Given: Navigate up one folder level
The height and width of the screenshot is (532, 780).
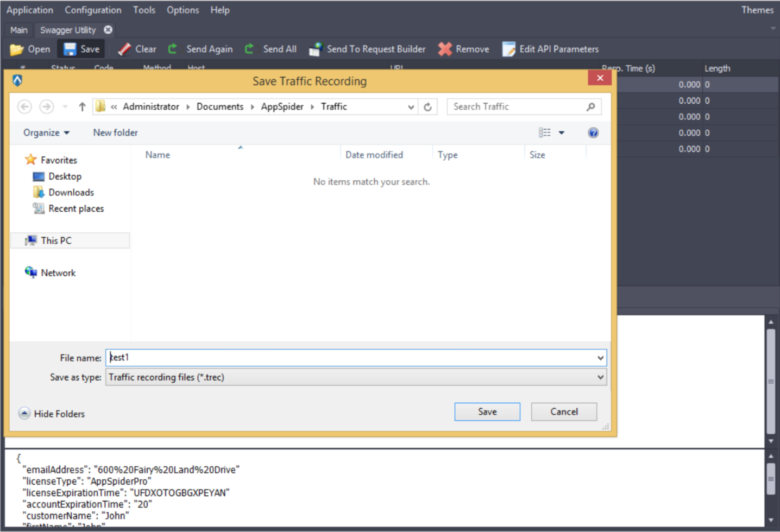Looking at the screenshot, I should [x=82, y=107].
